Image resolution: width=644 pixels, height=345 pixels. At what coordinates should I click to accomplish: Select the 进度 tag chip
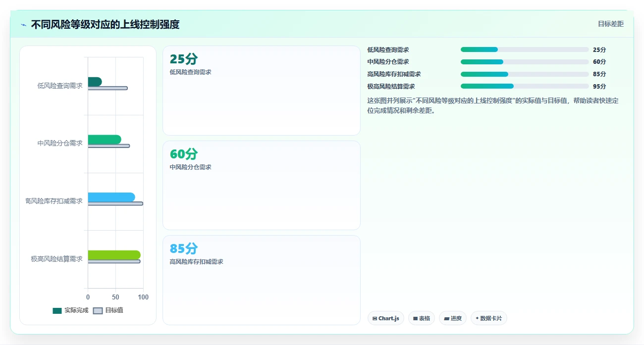(453, 318)
